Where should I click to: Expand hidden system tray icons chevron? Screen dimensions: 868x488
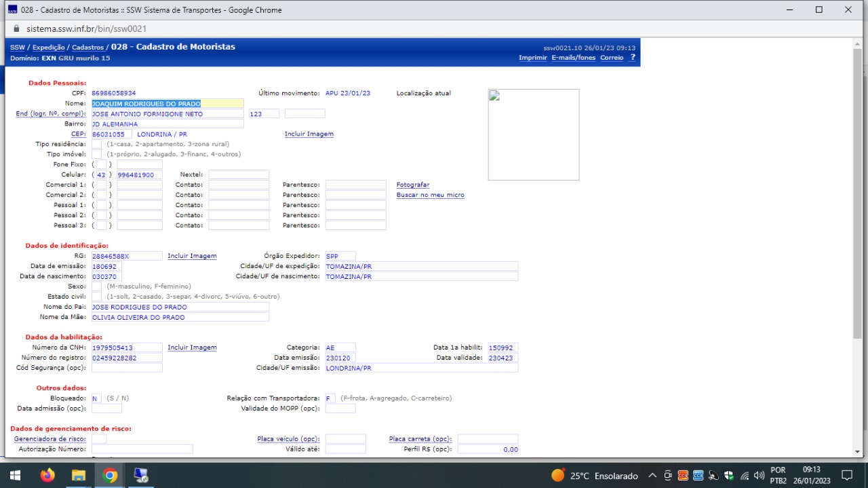[652, 476]
